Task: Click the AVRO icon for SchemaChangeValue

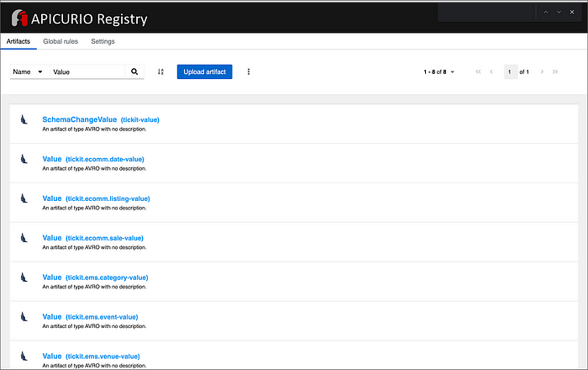Action: tap(24, 119)
